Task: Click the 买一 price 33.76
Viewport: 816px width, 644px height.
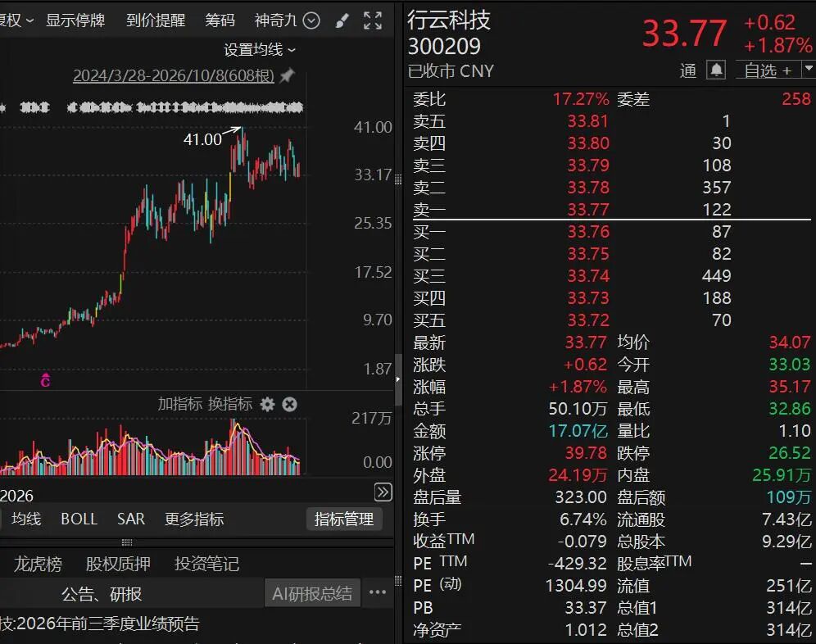Action: pos(588,232)
